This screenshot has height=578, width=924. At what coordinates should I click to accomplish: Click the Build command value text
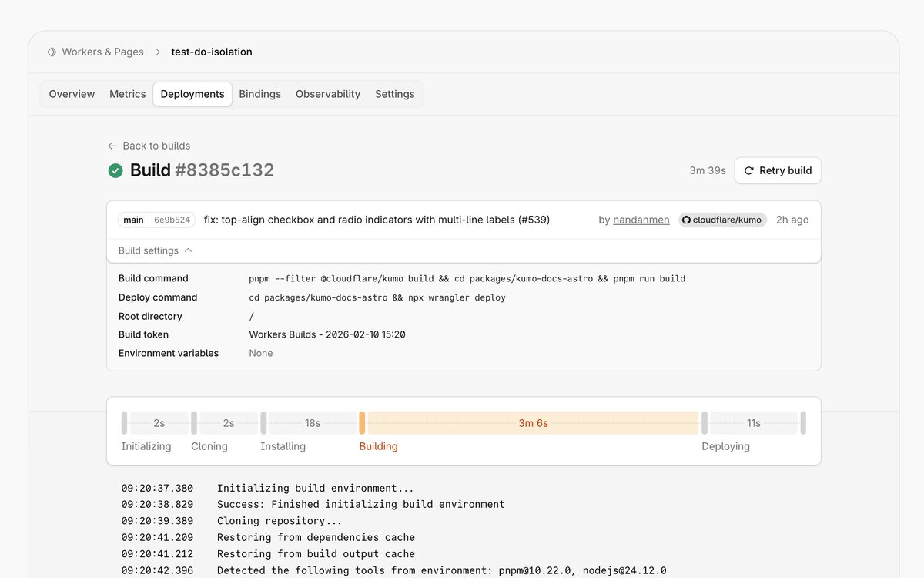467,278
